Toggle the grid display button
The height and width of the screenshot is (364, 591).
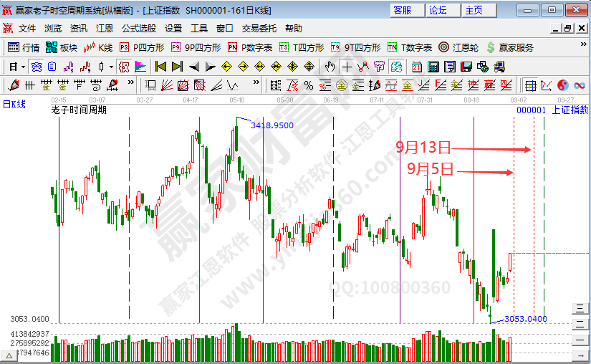[530, 85]
